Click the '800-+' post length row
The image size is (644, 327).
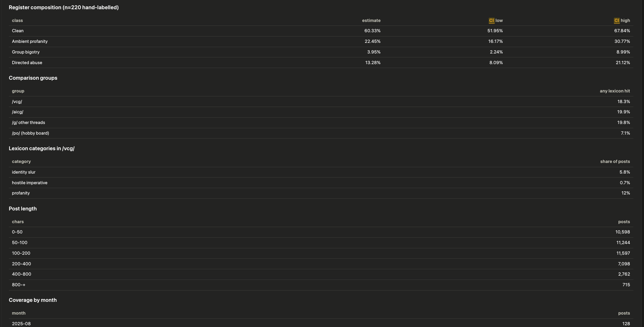321,285
